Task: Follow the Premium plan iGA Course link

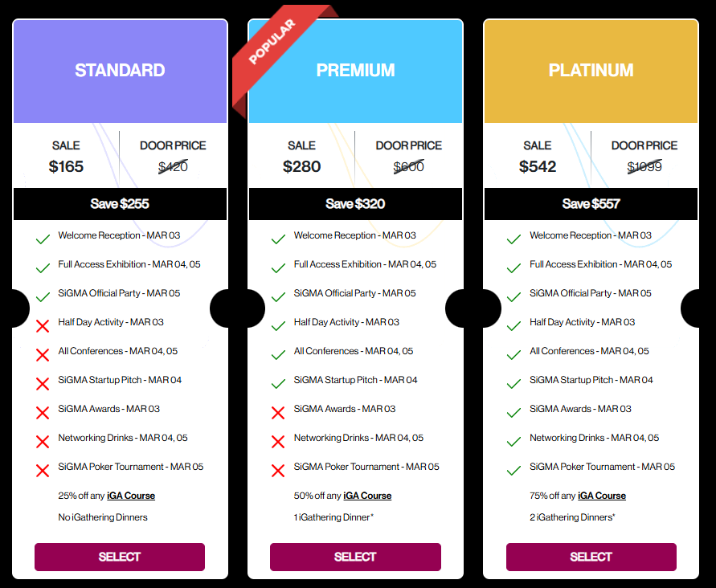Action: click(x=367, y=496)
